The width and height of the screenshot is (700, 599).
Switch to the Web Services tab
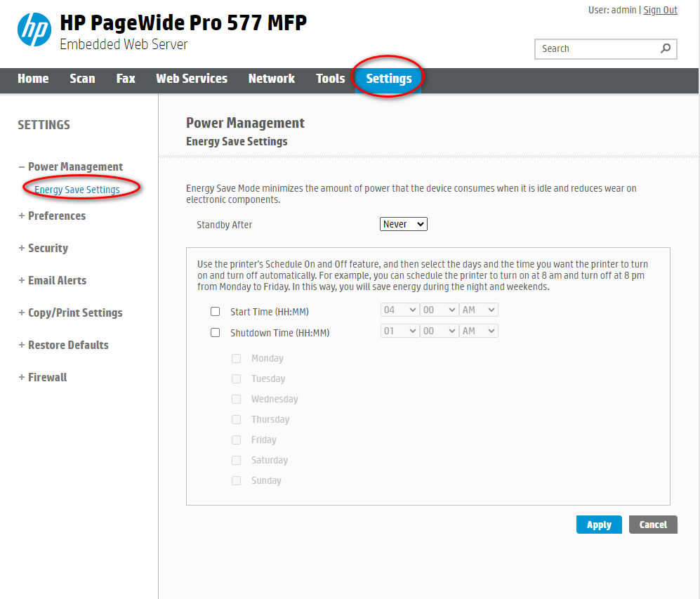pos(191,79)
